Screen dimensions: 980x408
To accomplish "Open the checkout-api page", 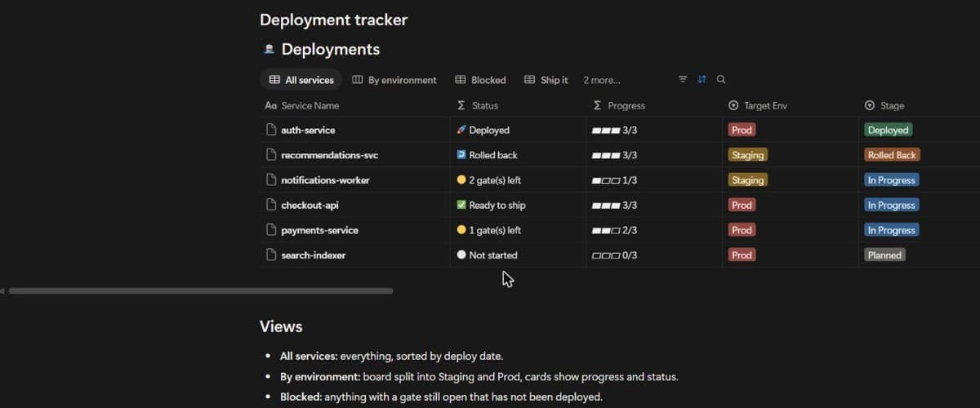I will tap(310, 206).
